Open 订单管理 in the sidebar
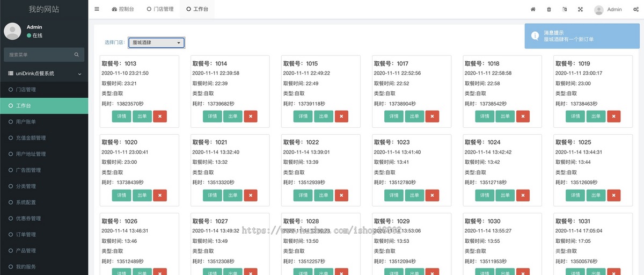The height and width of the screenshot is (275, 644). click(26, 235)
